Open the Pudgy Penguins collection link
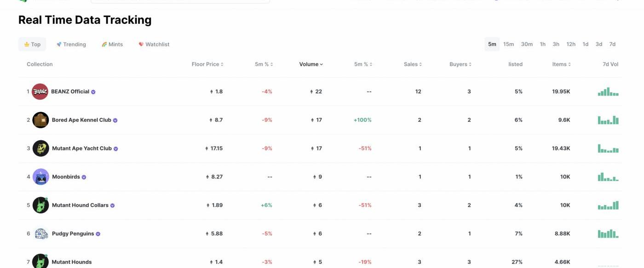This screenshot has height=268, width=644. pyautogui.click(x=73, y=234)
